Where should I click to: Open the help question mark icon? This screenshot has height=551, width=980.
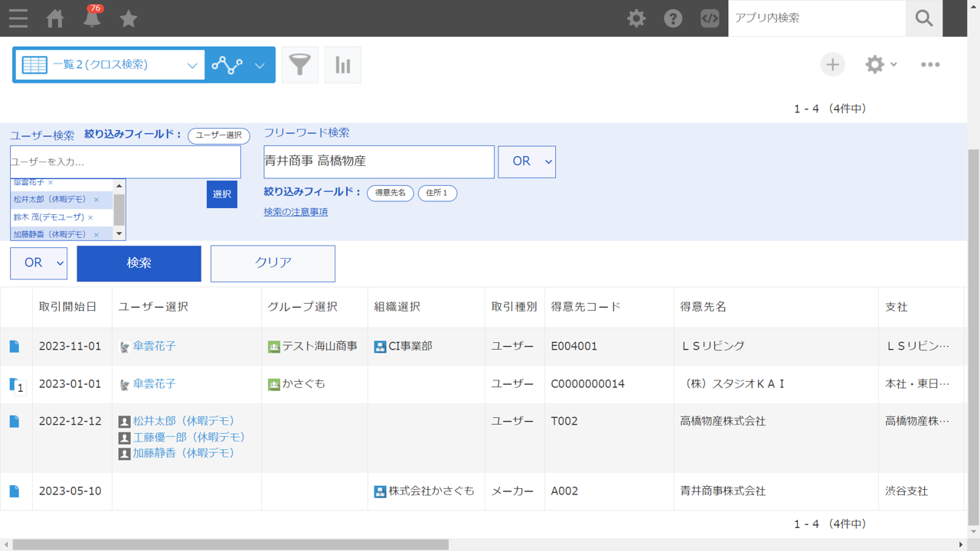673,18
